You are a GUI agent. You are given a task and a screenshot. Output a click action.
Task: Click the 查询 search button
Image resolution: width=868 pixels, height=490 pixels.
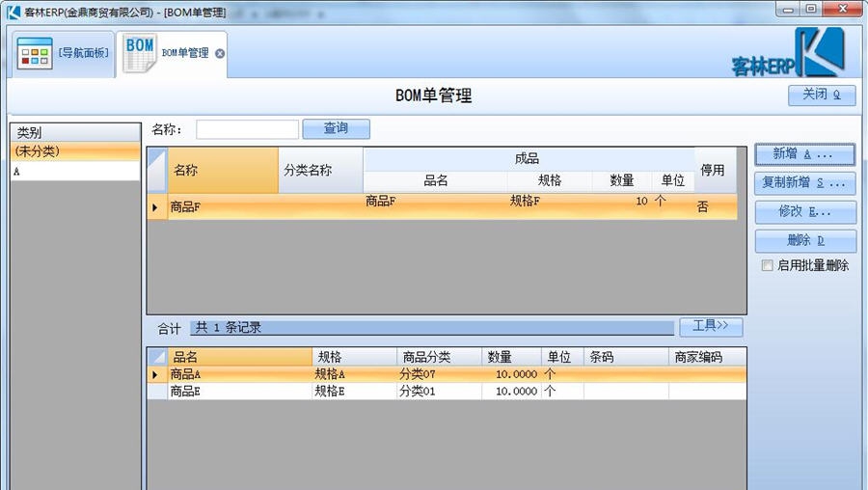coord(336,128)
